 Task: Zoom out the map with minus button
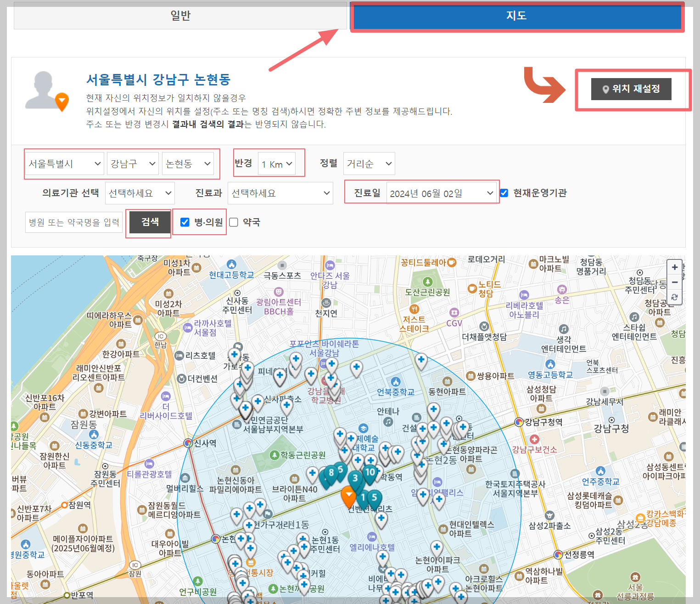tap(674, 282)
